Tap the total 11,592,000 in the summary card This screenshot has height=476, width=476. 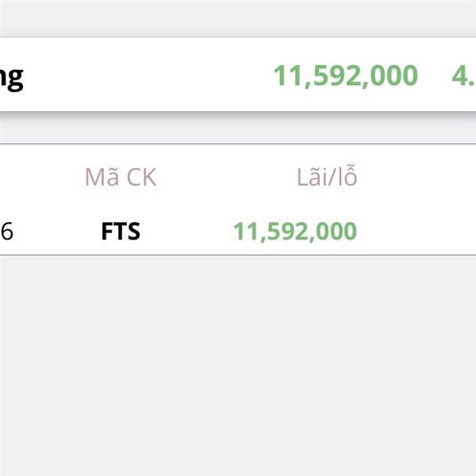click(345, 76)
